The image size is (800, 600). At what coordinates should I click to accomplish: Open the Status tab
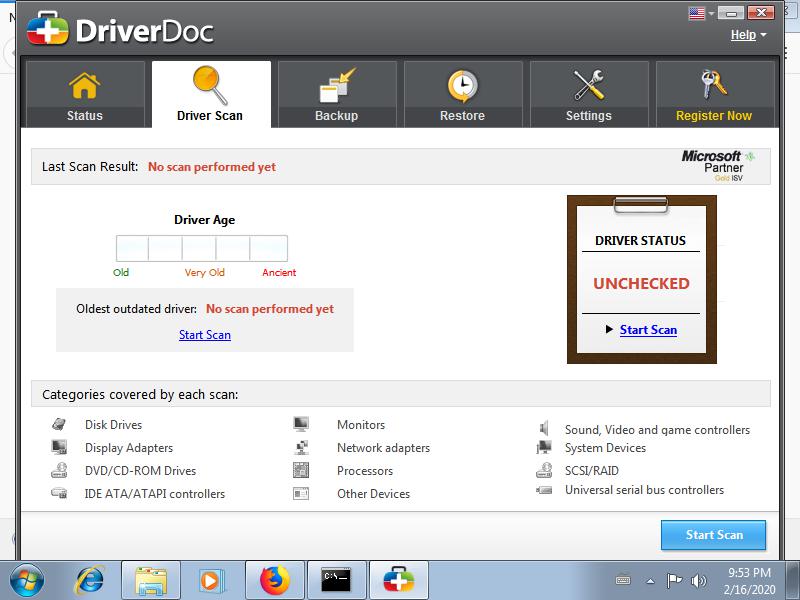[x=85, y=94]
